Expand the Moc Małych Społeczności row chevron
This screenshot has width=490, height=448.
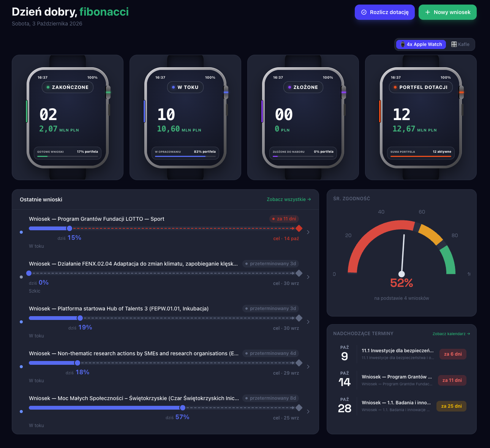308,412
